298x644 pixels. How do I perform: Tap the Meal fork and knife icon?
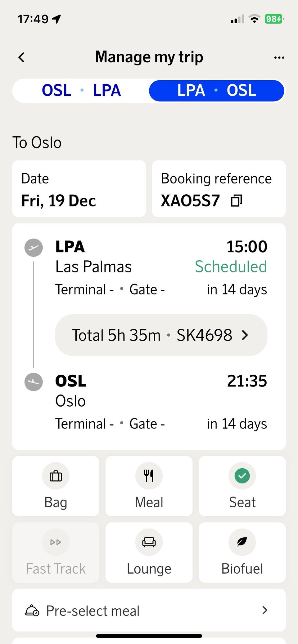coord(149,476)
